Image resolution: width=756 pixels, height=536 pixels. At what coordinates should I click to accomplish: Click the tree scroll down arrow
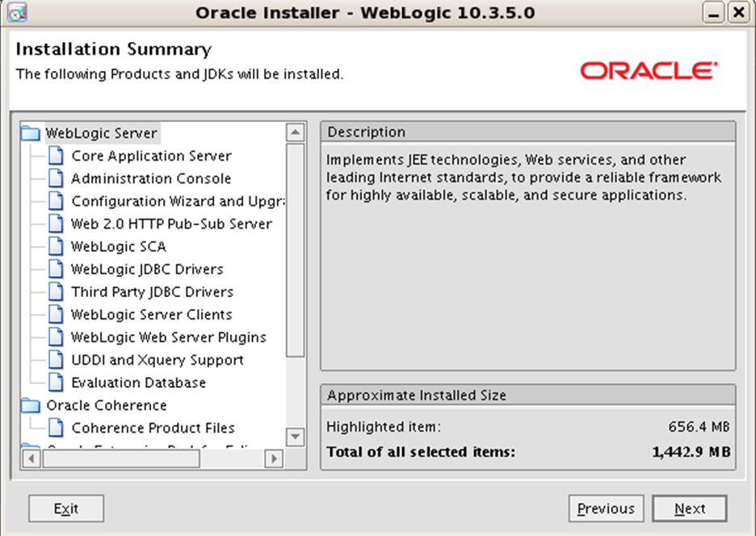pyautogui.click(x=295, y=437)
